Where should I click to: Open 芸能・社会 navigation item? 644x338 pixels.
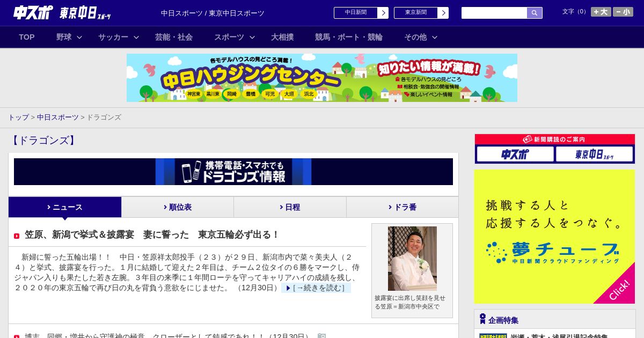tap(174, 37)
